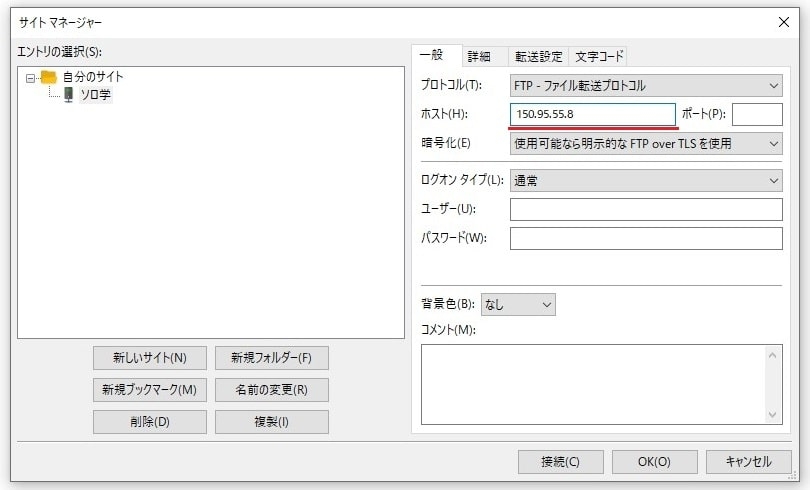810x490 pixels.
Task: Switch to the 転送設定 tab
Action: 538,56
